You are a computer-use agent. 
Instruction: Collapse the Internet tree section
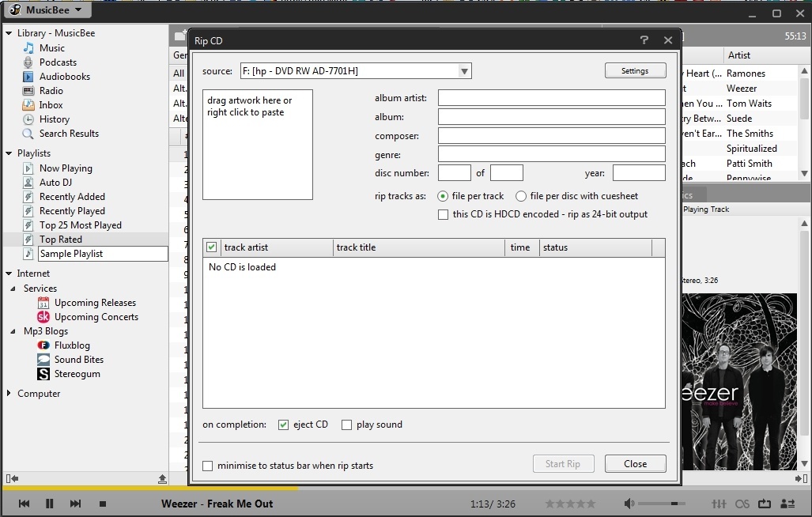click(x=8, y=274)
